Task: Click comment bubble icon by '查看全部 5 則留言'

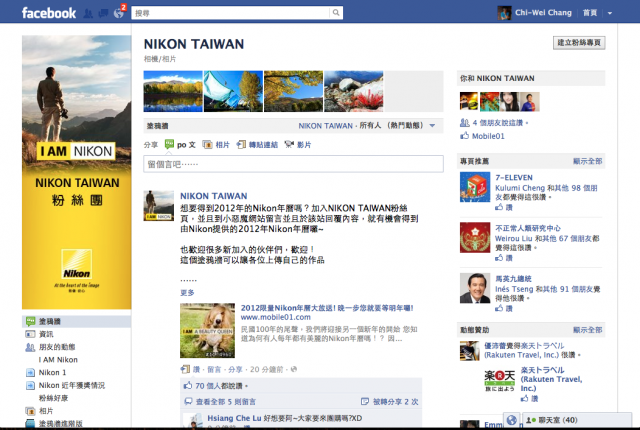Action: pyautogui.click(x=188, y=401)
